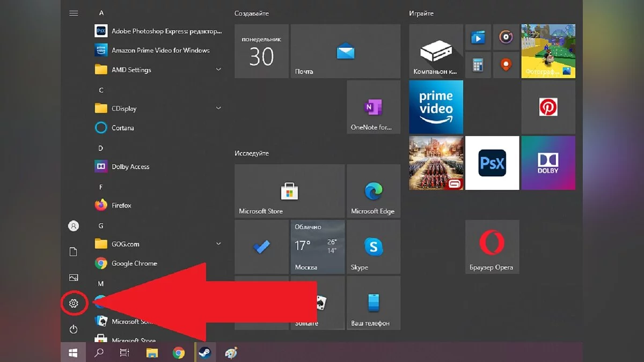Image resolution: width=644 pixels, height=362 pixels.
Task: Expand the AMD Settings folder
Action: point(218,70)
